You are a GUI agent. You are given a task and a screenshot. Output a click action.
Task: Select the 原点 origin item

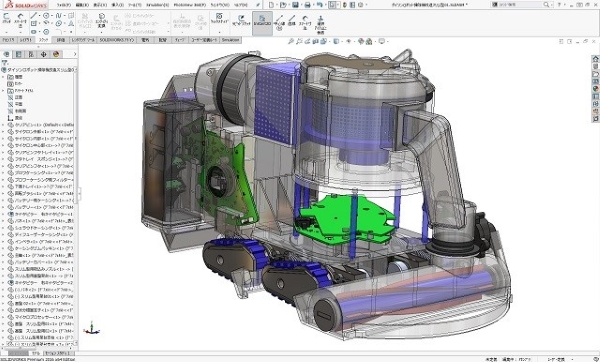18,118
